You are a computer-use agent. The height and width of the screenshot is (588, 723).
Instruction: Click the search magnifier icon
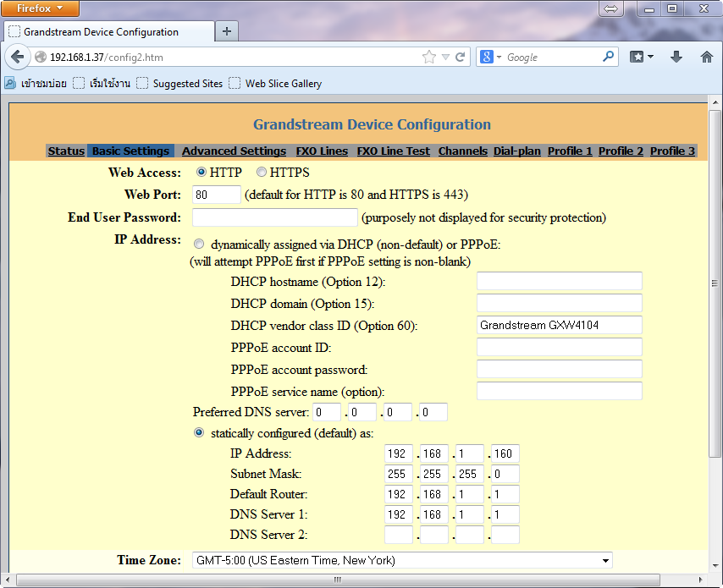(608, 57)
